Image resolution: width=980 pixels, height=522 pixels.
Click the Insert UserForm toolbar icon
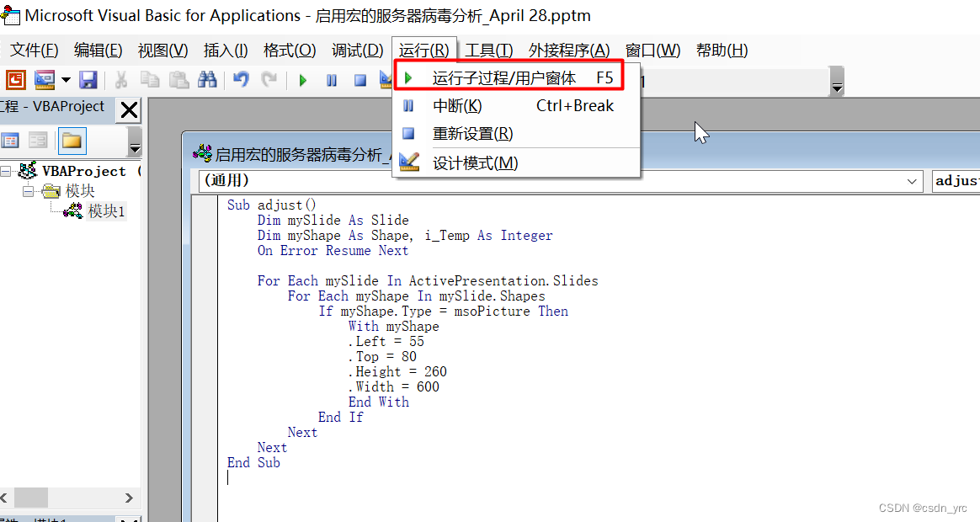click(x=45, y=79)
